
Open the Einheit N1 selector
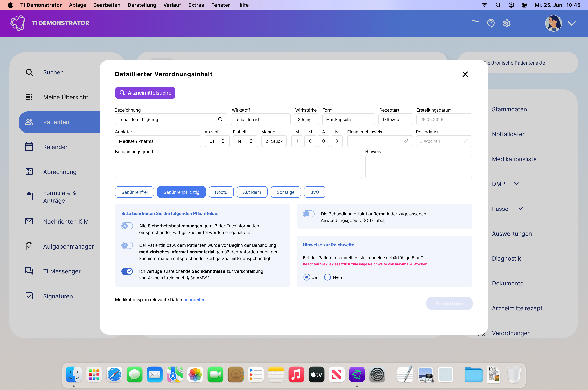coord(245,141)
